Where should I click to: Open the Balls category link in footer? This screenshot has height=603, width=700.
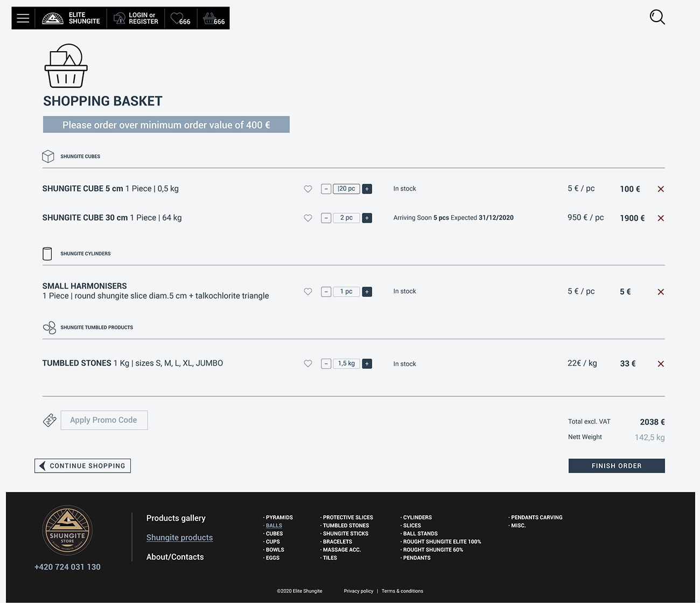point(274,525)
